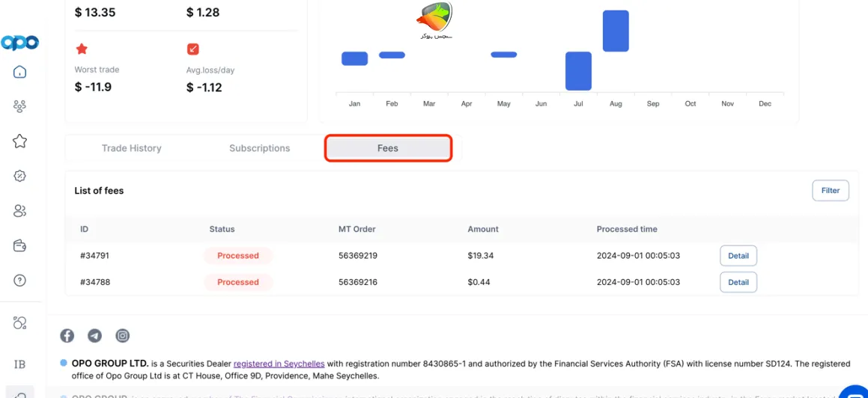
Task: Click the percent badge sidebar icon
Action: tap(20, 176)
